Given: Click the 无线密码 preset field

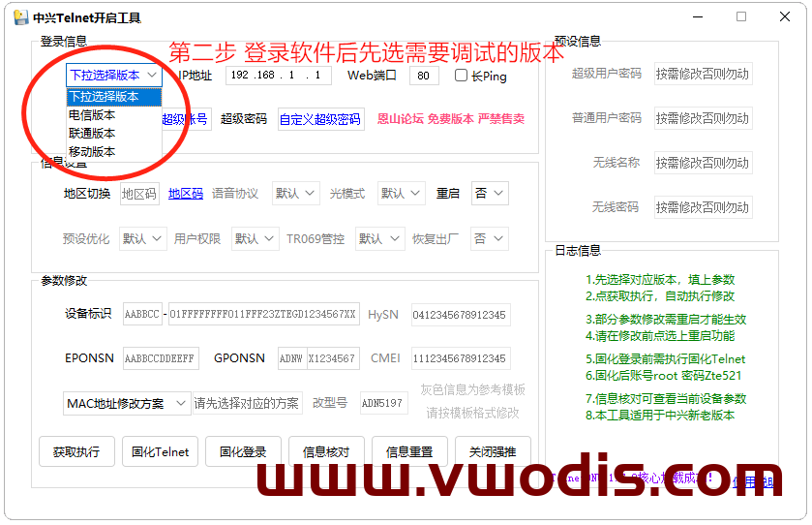Looking at the screenshot, I should [704, 207].
